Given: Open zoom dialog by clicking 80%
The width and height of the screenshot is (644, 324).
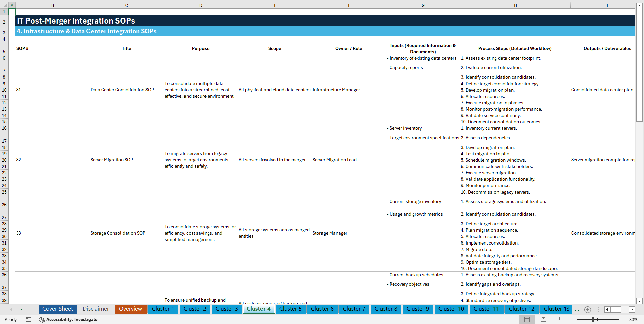Looking at the screenshot, I should tap(634, 319).
